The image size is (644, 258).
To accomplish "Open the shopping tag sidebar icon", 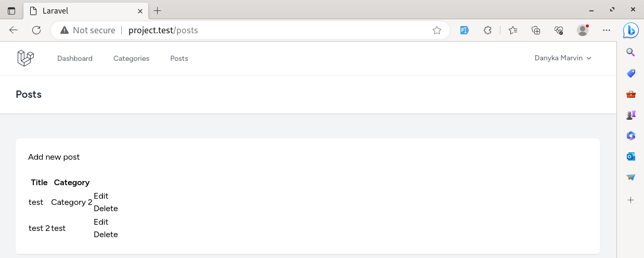I will click(x=630, y=73).
